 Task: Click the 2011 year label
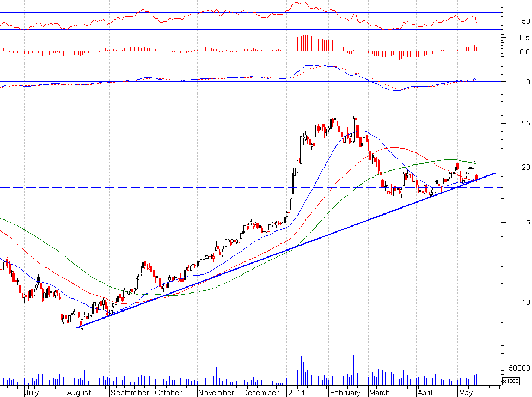coord(297,393)
